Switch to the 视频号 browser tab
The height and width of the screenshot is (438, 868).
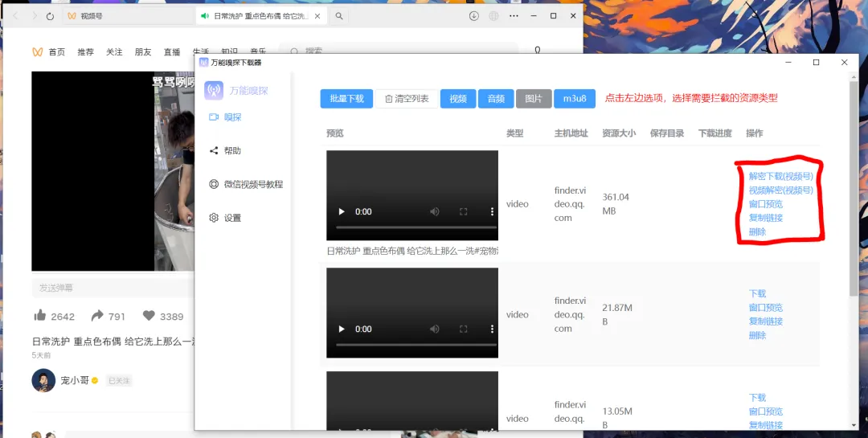click(127, 16)
